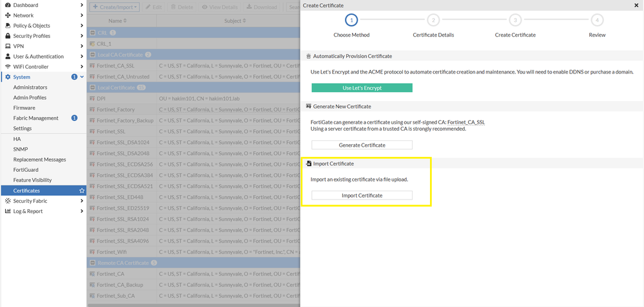This screenshot has height=307, width=644.
Task: Click the System gear icon
Action: (x=7, y=77)
